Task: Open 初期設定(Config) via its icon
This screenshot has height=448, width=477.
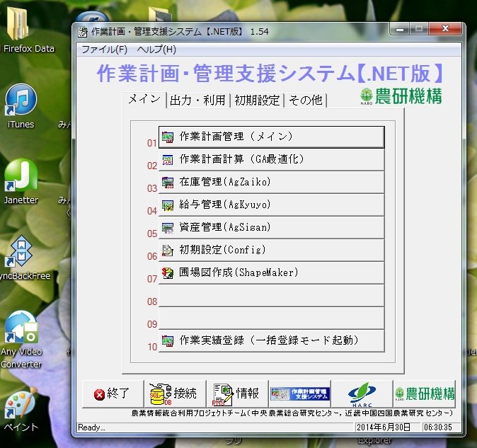Action: pos(168,251)
